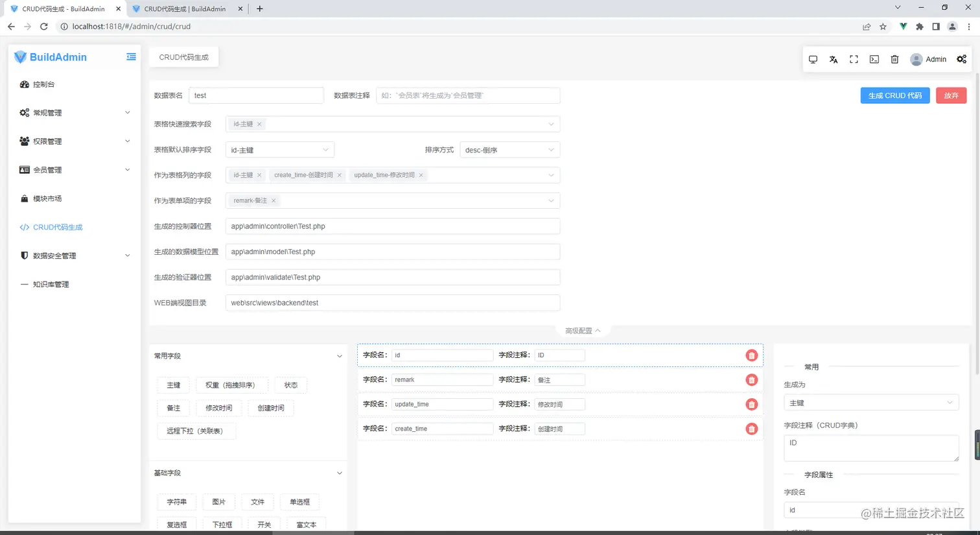Toggle fullscreen with the expand icon
This screenshot has width=980, height=535.
click(854, 59)
